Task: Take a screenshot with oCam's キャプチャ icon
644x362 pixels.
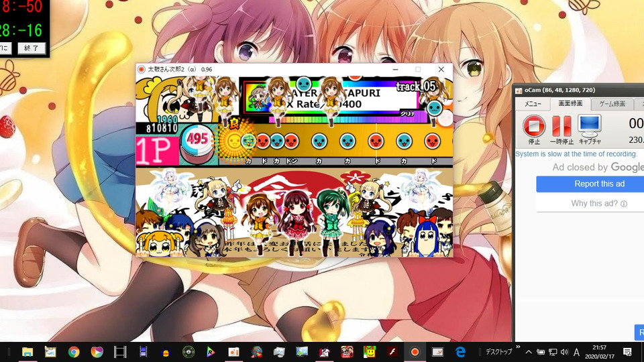Action: point(590,129)
